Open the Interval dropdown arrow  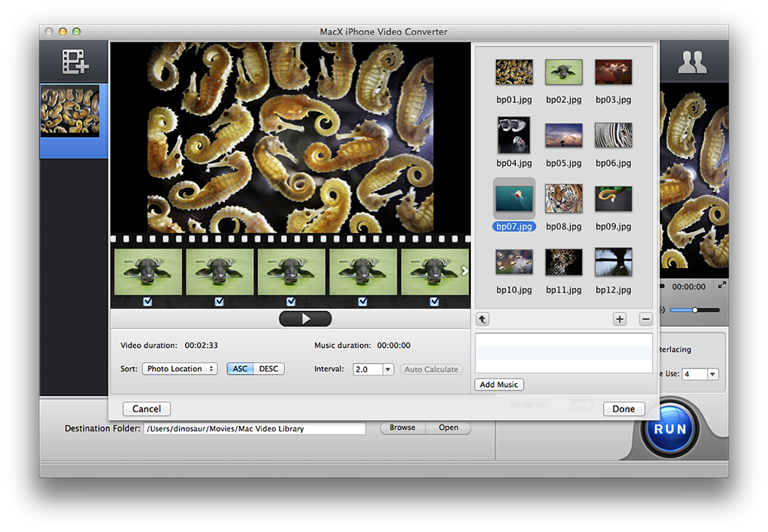388,369
